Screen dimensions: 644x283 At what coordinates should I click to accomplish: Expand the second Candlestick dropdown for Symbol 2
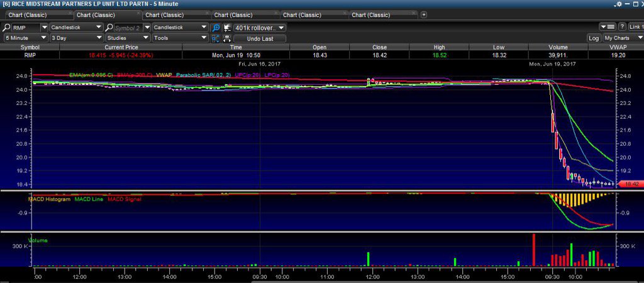(180, 28)
